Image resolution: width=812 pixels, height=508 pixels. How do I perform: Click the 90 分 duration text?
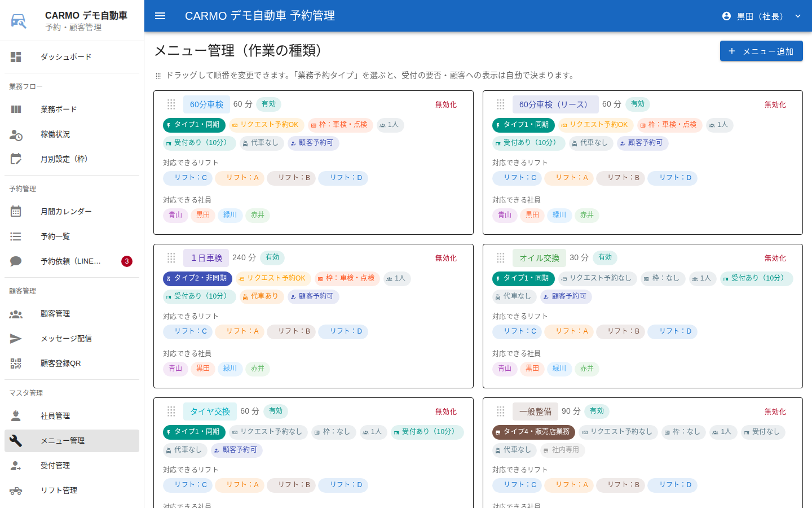[x=571, y=411]
